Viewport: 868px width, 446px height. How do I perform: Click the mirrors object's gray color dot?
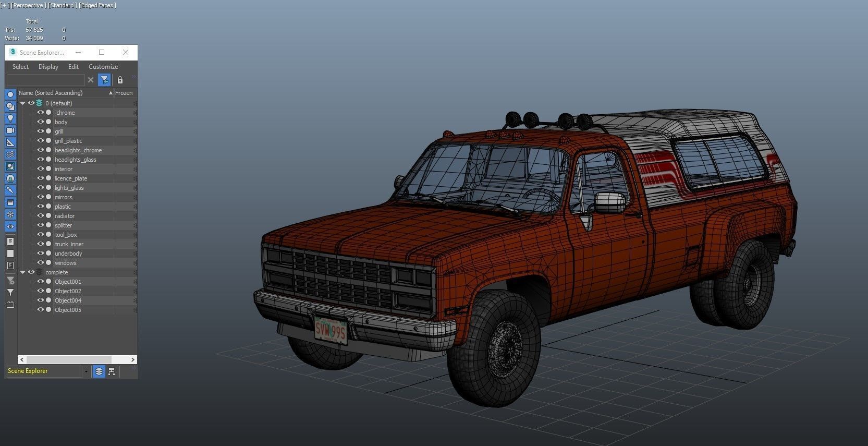pyautogui.click(x=48, y=197)
